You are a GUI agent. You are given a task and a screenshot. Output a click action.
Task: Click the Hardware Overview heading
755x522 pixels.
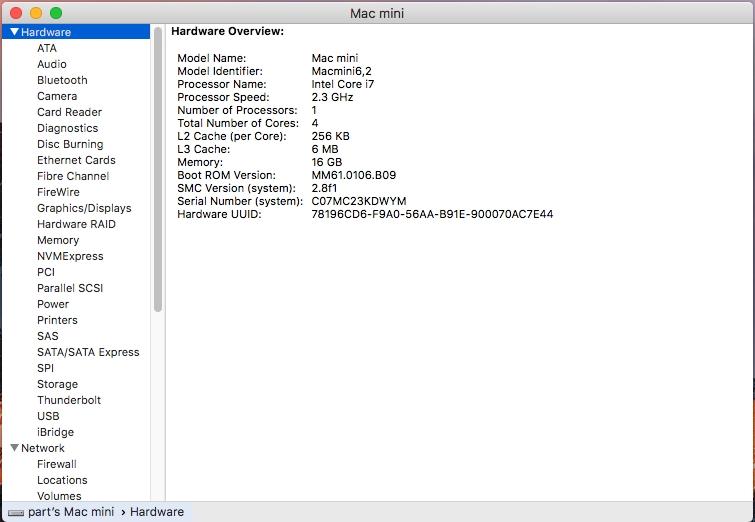coord(227,31)
